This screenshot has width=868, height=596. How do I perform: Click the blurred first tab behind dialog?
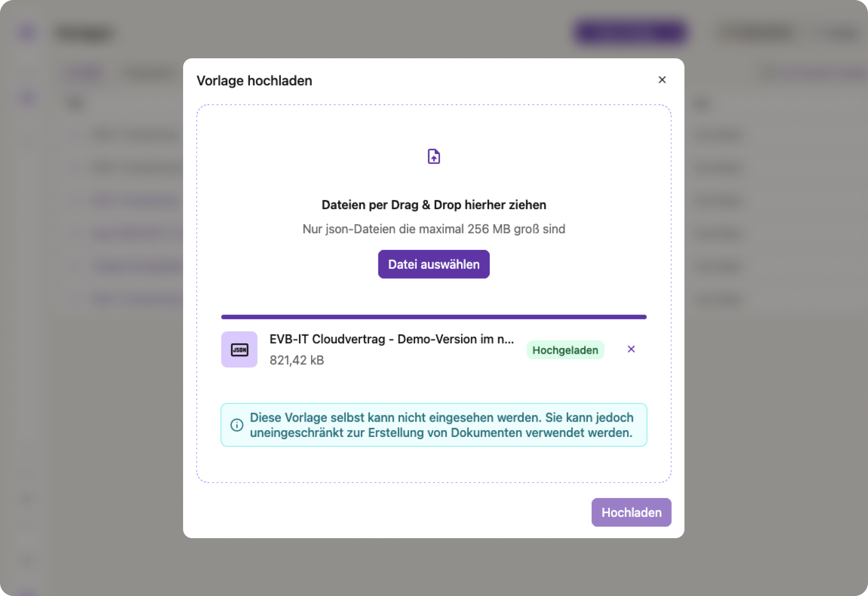click(x=85, y=73)
